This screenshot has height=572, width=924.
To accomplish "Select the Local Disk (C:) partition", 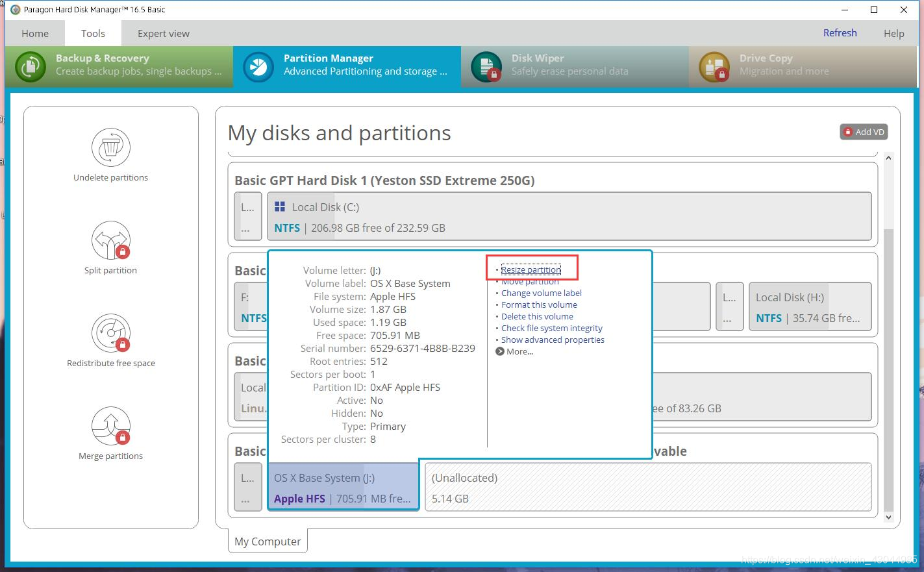I will pos(569,216).
